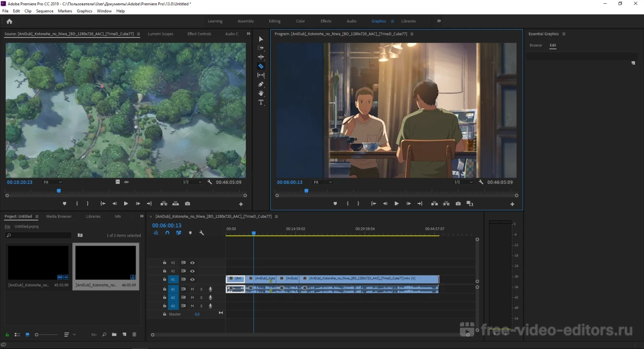This screenshot has height=349, width=644.
Task: Click Lift button in Program monitor
Action: [434, 203]
